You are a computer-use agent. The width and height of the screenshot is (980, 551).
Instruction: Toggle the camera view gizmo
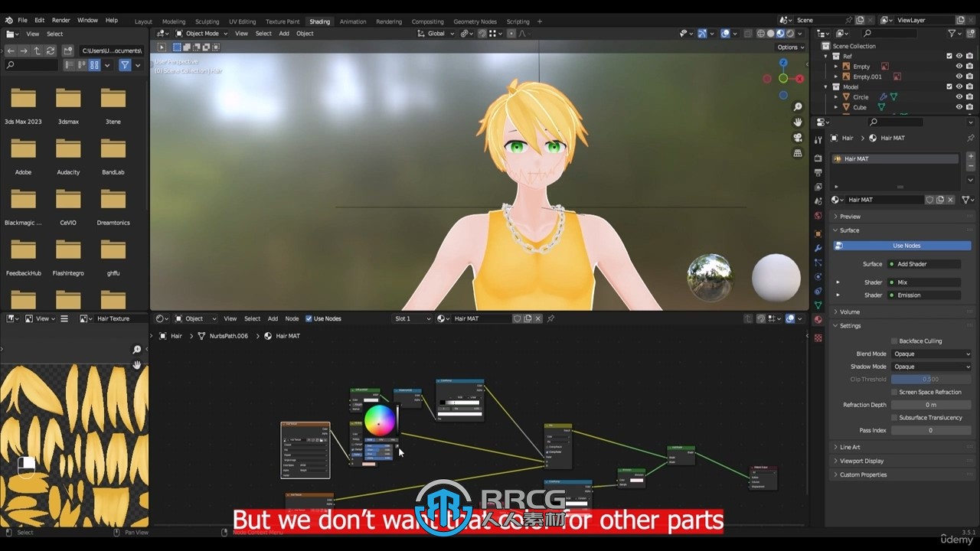click(x=798, y=138)
